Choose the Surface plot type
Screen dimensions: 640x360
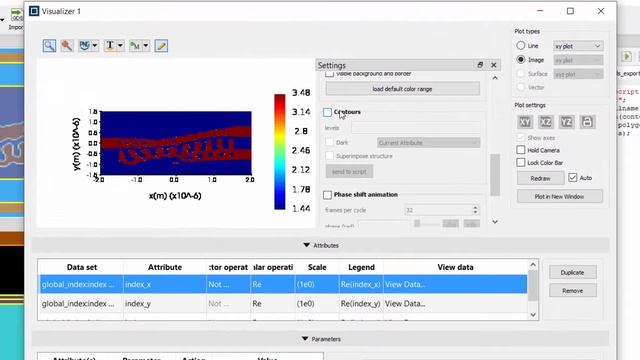pyautogui.click(x=521, y=74)
